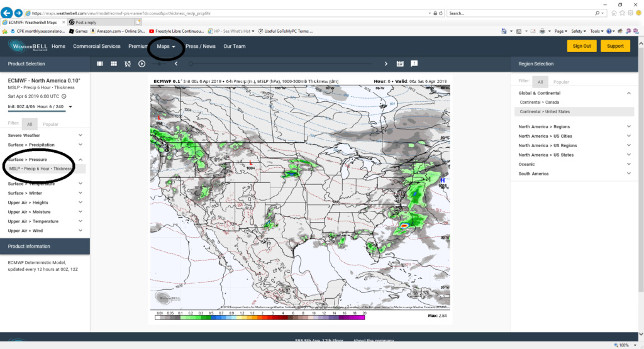Click the Sign Out button
Image resolution: width=644 pixels, height=349 pixels.
(582, 46)
